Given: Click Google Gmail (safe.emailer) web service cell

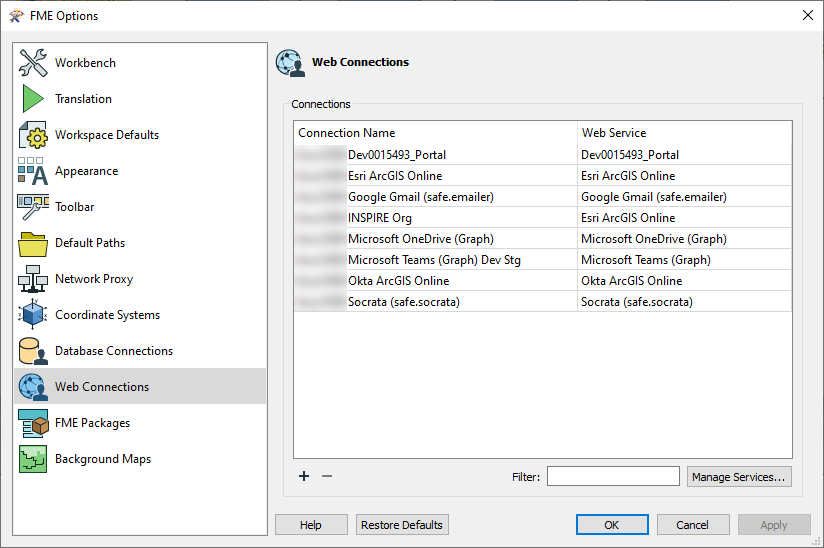Looking at the screenshot, I should tap(684, 197).
